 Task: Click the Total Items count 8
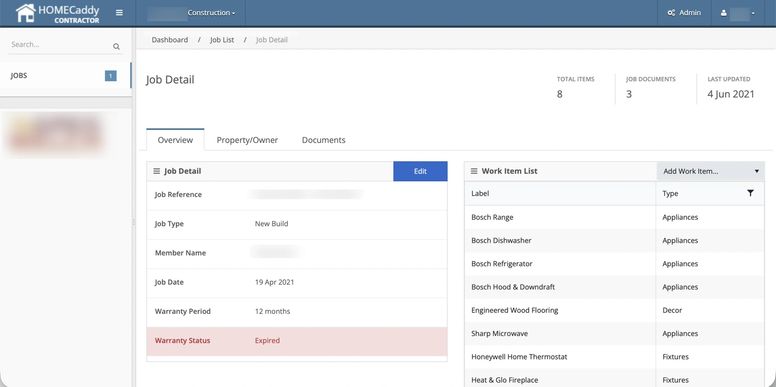pos(559,94)
